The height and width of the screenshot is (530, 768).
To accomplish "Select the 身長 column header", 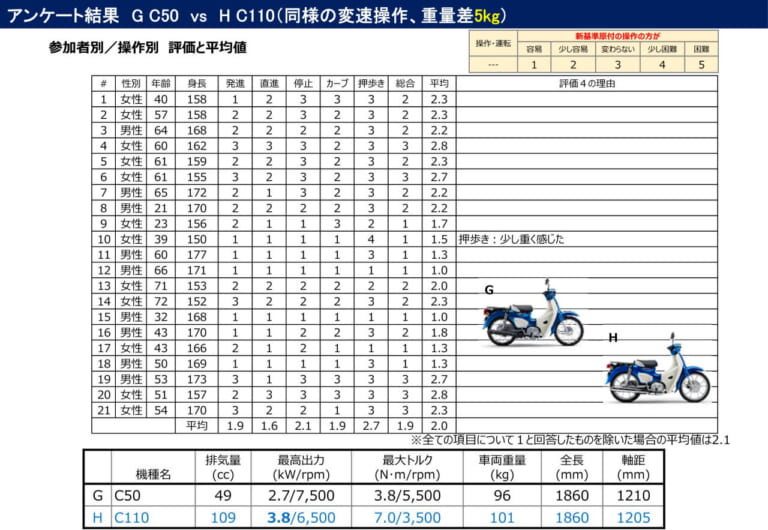I will click(196, 84).
